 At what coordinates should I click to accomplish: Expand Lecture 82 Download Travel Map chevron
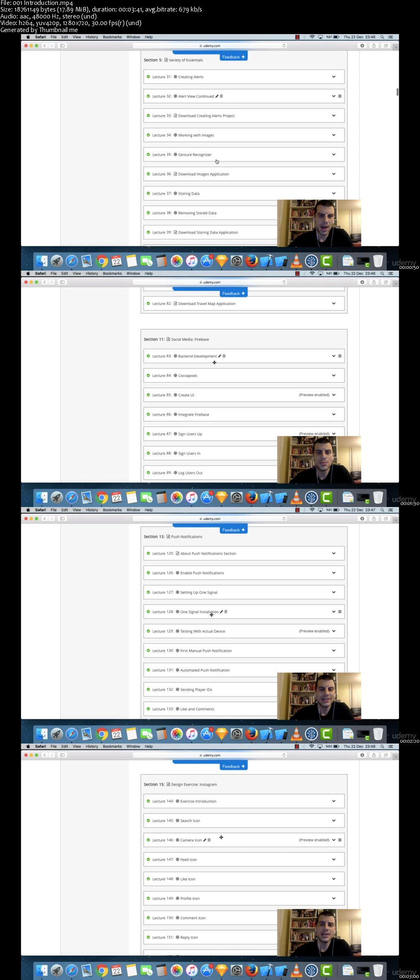[x=334, y=303]
